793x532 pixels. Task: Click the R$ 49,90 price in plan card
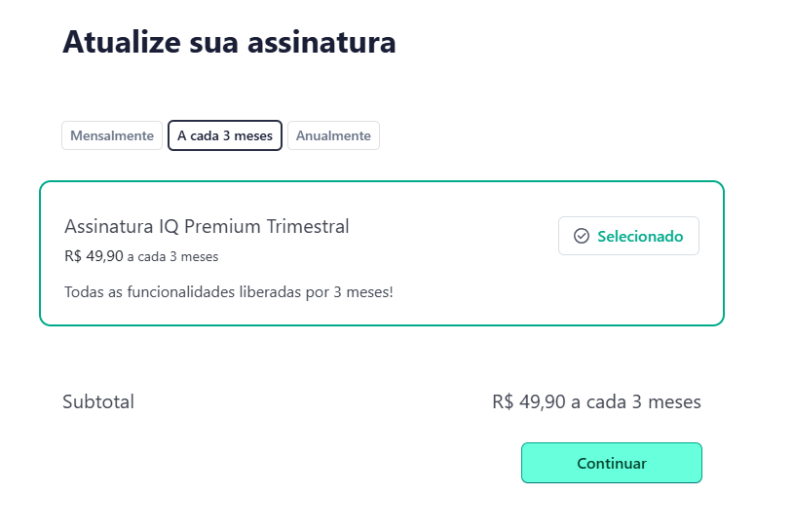pyautogui.click(x=94, y=257)
